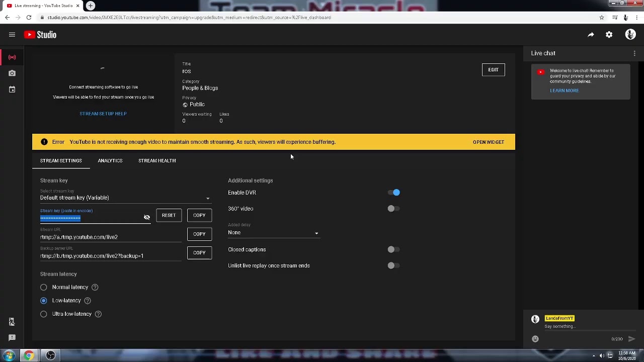Open a new browser tab
The image size is (644, 362).
90,6
